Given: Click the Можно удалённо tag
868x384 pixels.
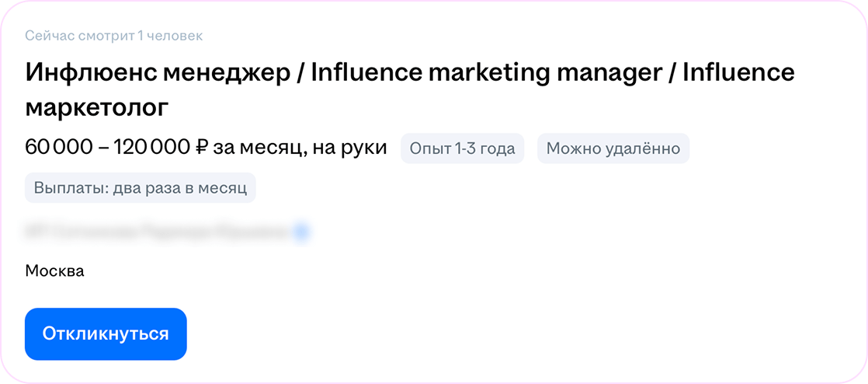Looking at the screenshot, I should point(613,148).
